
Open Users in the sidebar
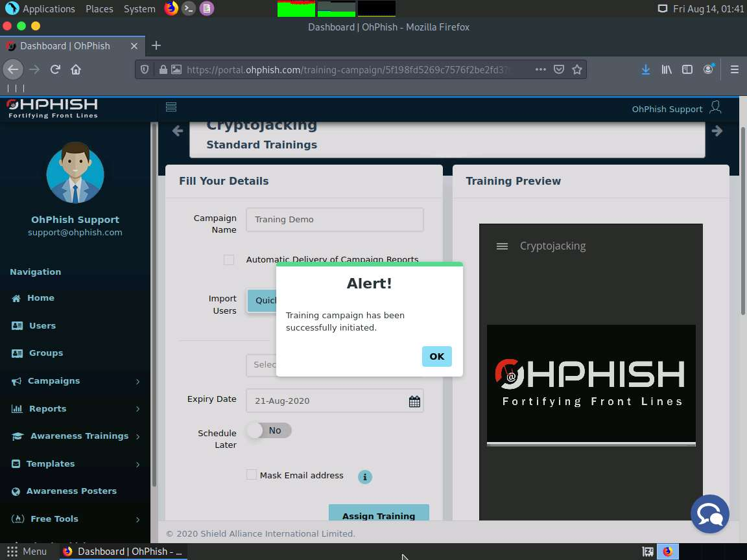[x=42, y=326]
